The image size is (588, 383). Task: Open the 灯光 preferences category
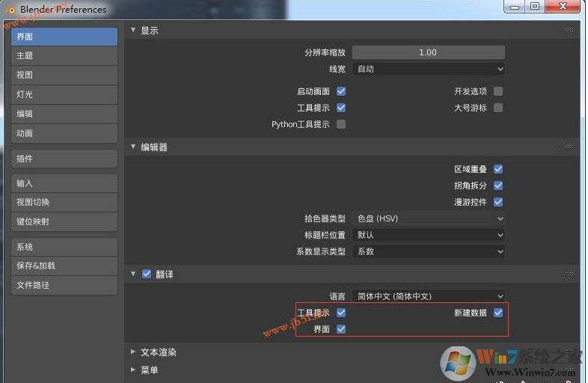pyautogui.click(x=64, y=94)
